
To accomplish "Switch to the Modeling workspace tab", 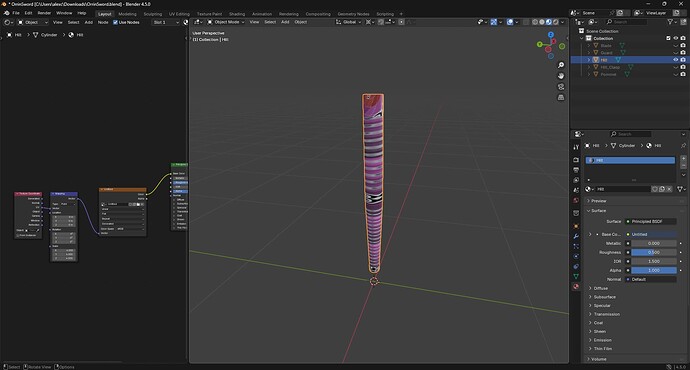I will pyautogui.click(x=127, y=14).
